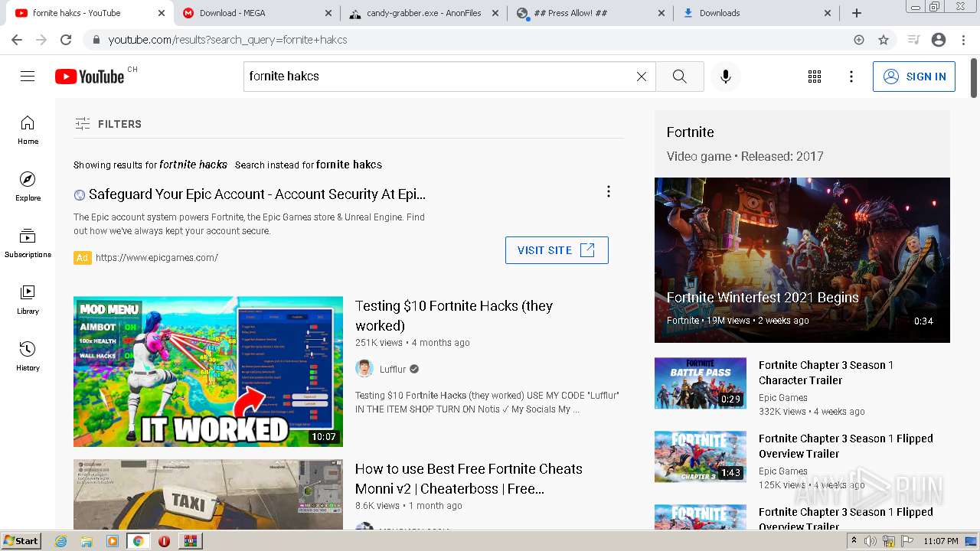The width and height of the screenshot is (980, 551).
Task: Open the 1:43 Flipped Overview Trailer thumbnail
Action: pyautogui.click(x=701, y=457)
